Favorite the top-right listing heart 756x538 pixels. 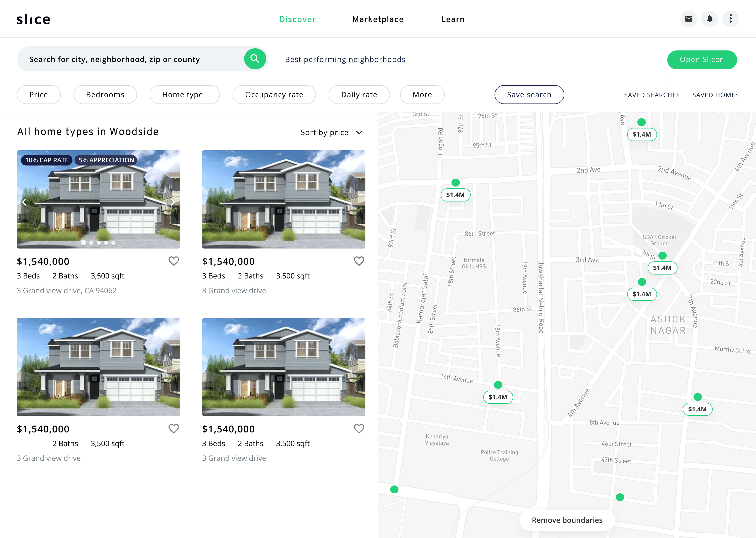click(x=359, y=261)
